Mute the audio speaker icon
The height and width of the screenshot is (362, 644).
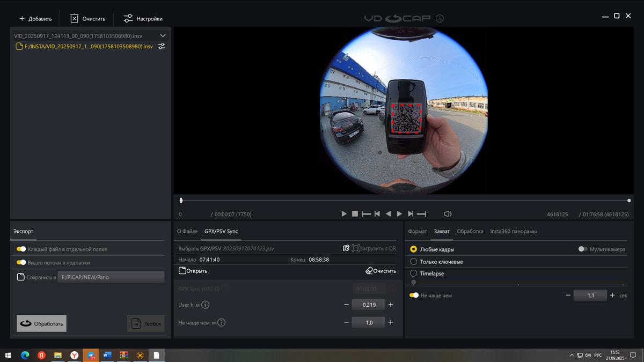pos(448,214)
